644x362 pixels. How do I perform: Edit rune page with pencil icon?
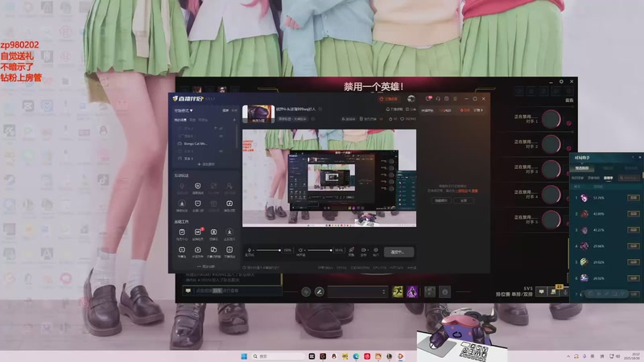pyautogui.click(x=319, y=292)
